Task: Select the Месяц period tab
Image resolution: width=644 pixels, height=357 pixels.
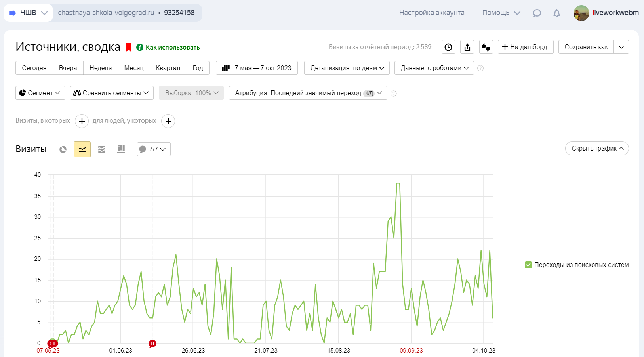Action: pyautogui.click(x=134, y=68)
